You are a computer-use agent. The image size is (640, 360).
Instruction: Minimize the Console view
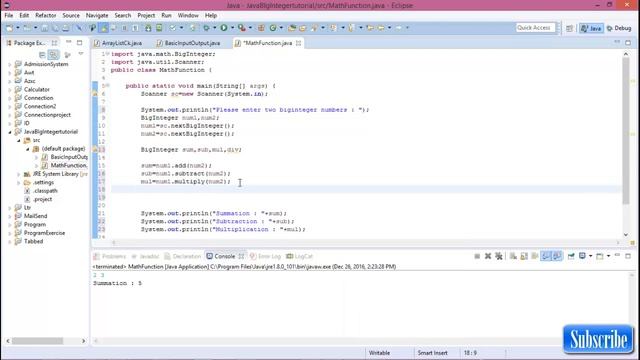point(617,256)
